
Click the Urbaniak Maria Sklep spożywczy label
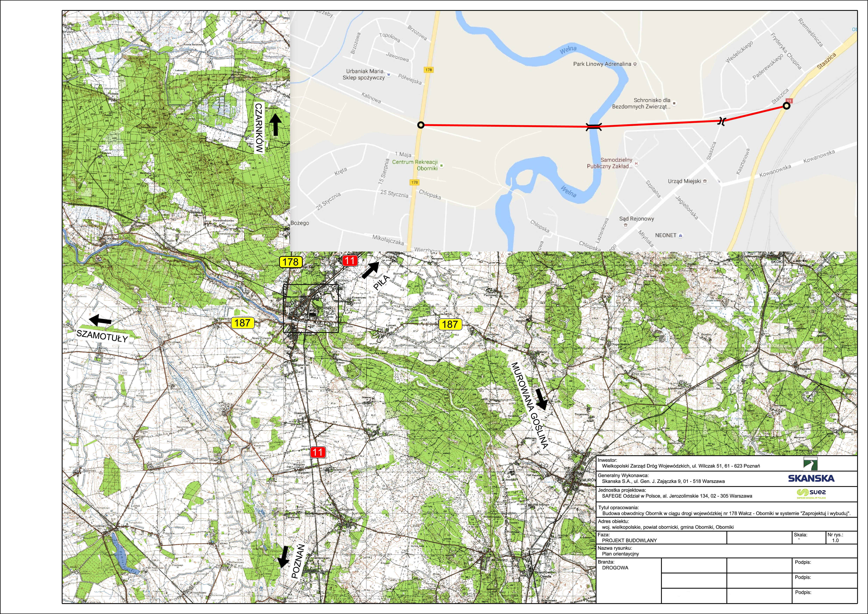[x=364, y=75]
